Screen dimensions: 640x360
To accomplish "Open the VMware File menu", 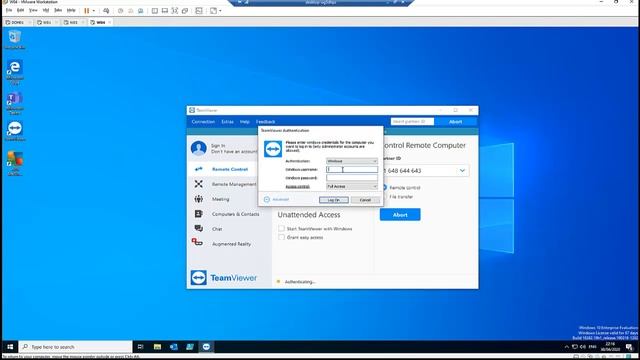I will tap(9, 10).
